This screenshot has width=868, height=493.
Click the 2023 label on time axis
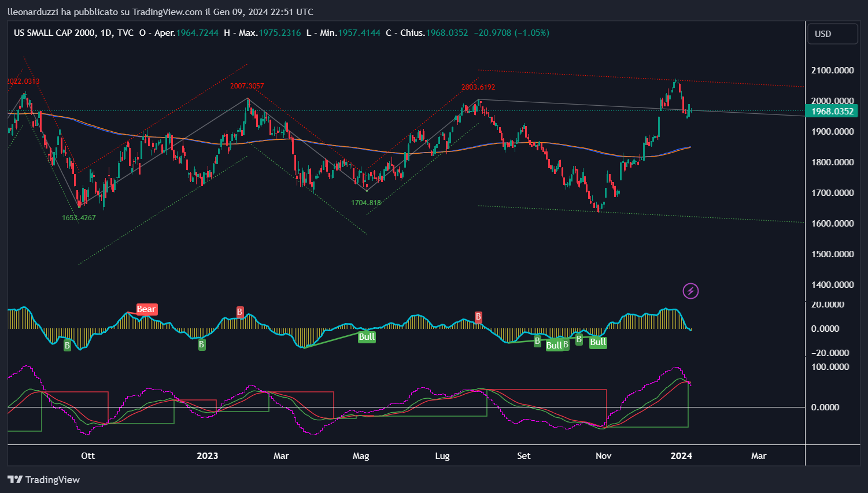pyautogui.click(x=208, y=456)
